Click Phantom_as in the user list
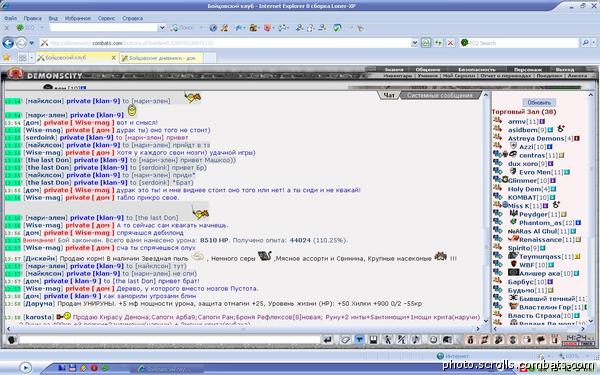 [x=540, y=223]
